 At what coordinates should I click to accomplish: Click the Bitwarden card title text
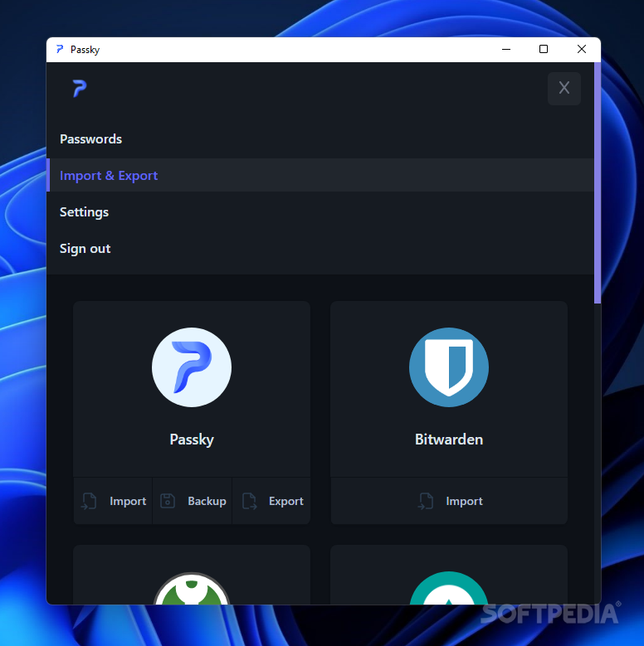pos(449,440)
